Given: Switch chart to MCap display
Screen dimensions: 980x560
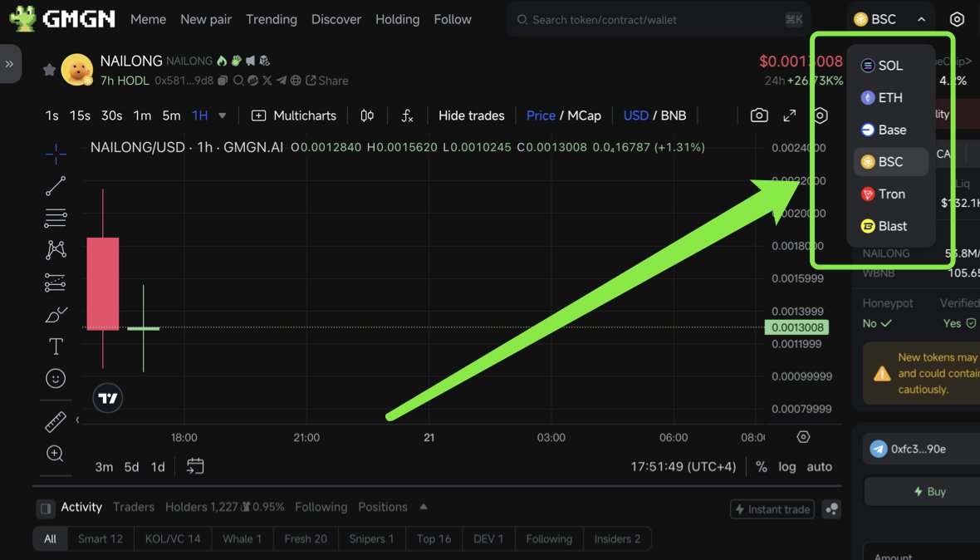Looking at the screenshot, I should (585, 115).
